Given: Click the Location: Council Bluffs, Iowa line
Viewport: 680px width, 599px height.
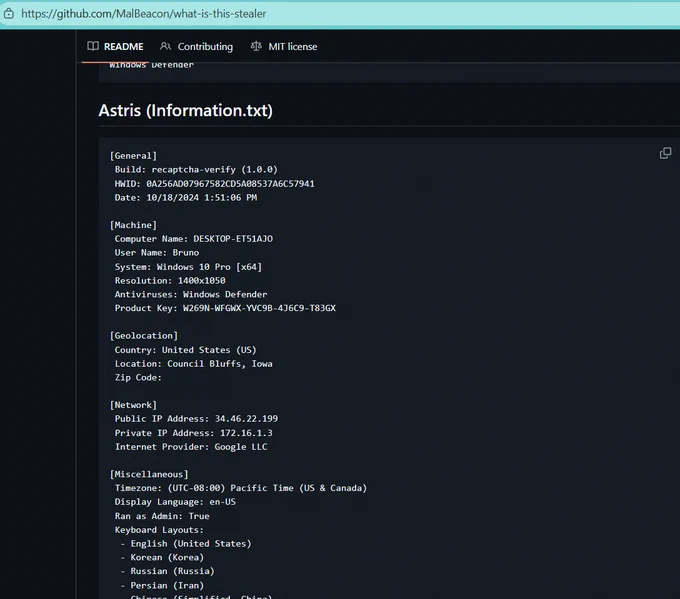Looking at the screenshot, I should [x=193, y=363].
